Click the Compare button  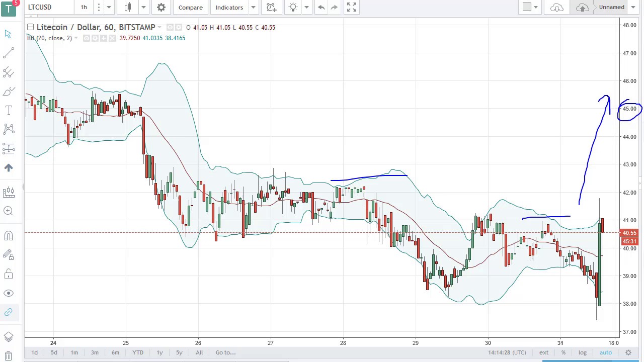click(x=191, y=7)
